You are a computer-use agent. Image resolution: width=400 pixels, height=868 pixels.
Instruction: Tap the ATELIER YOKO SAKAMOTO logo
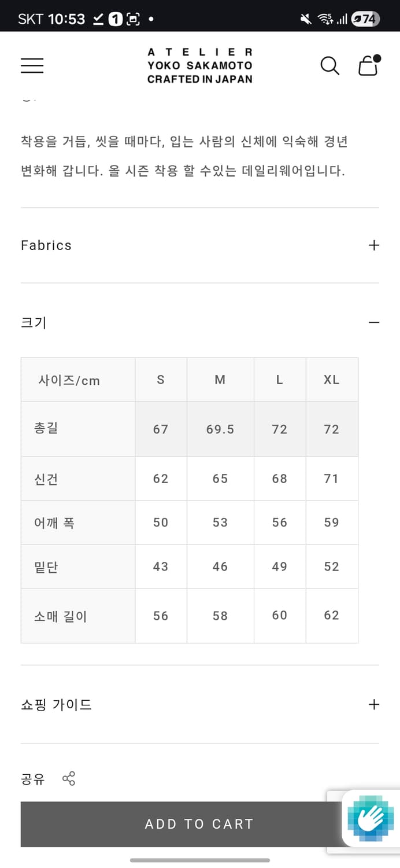tap(199, 65)
